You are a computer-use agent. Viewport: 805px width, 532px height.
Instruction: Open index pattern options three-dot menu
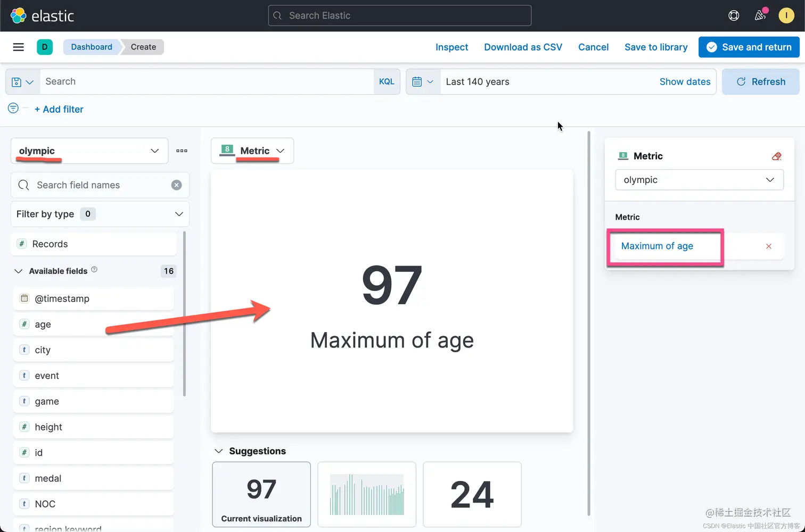click(x=182, y=151)
